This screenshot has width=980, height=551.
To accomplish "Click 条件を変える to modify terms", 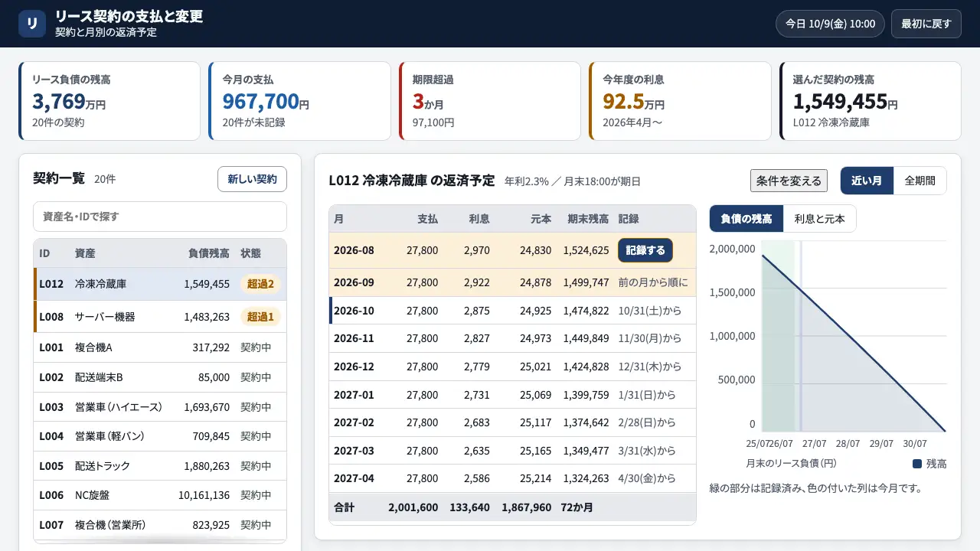I will [789, 181].
